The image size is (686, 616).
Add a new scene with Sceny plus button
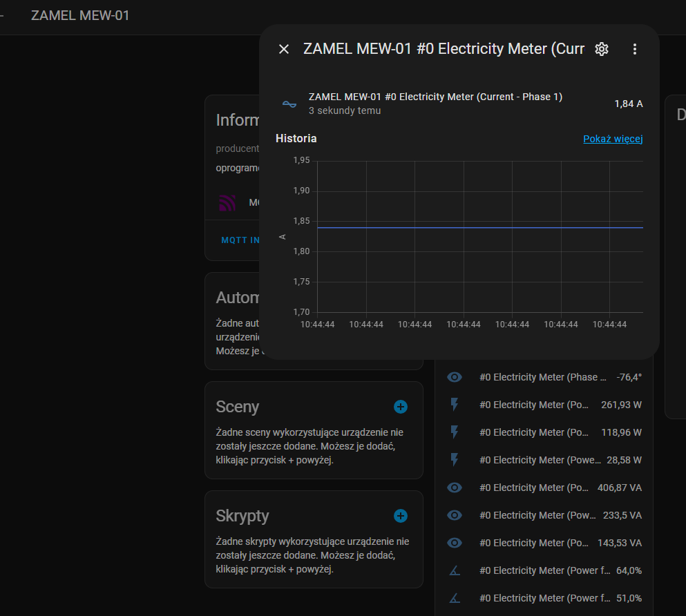pyautogui.click(x=400, y=407)
